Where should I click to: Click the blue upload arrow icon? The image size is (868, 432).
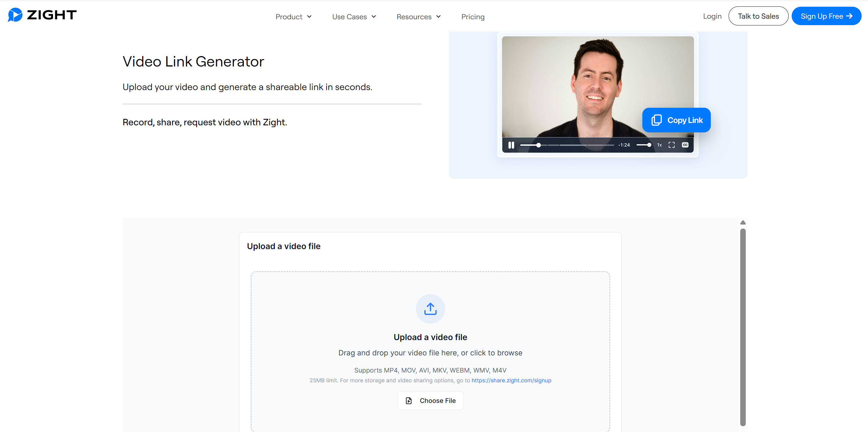pos(430,309)
